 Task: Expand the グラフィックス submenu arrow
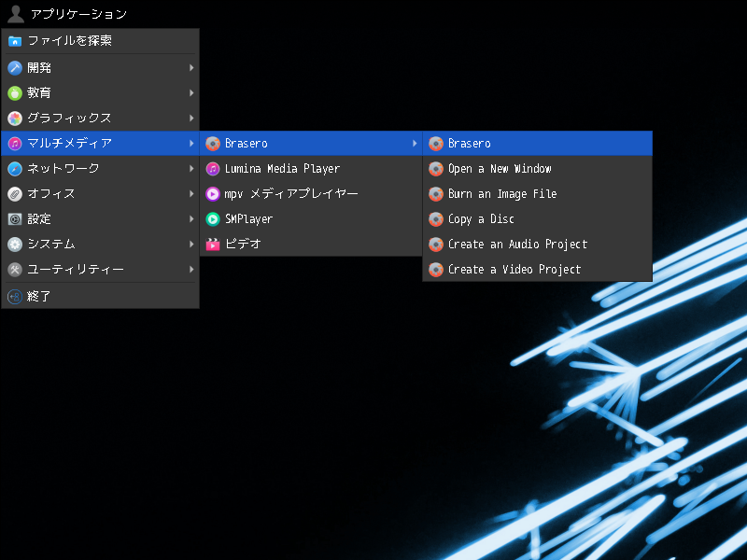pyautogui.click(x=191, y=119)
